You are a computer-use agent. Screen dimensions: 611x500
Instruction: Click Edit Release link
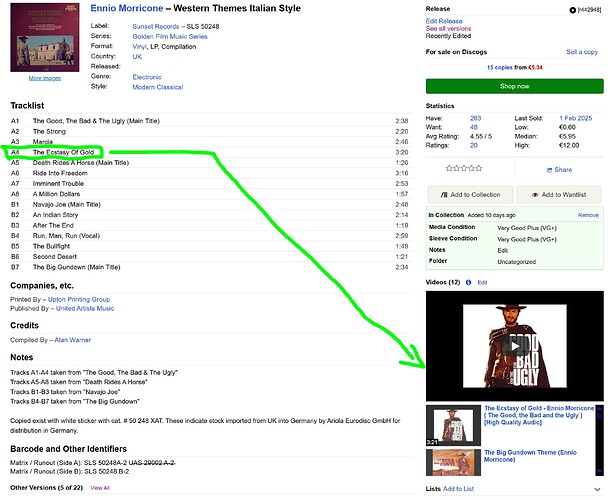[444, 21]
